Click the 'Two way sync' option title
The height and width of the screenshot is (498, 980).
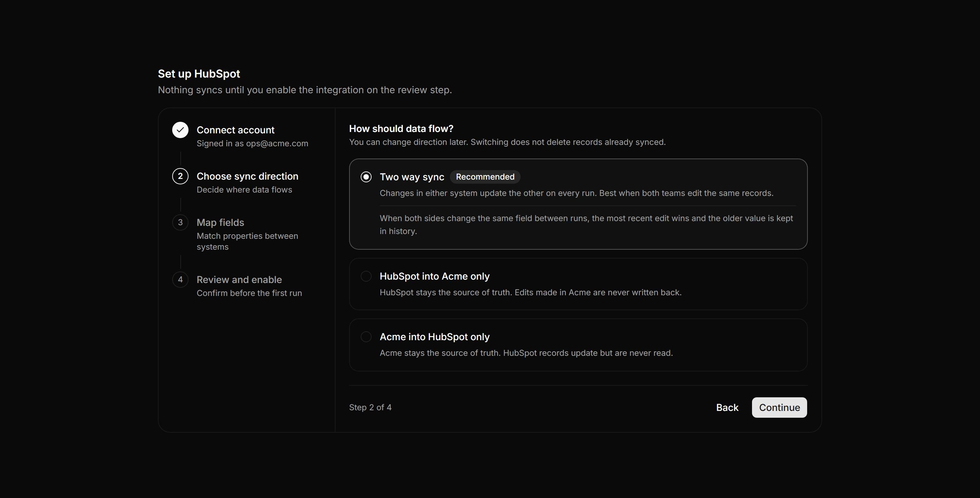pos(412,177)
